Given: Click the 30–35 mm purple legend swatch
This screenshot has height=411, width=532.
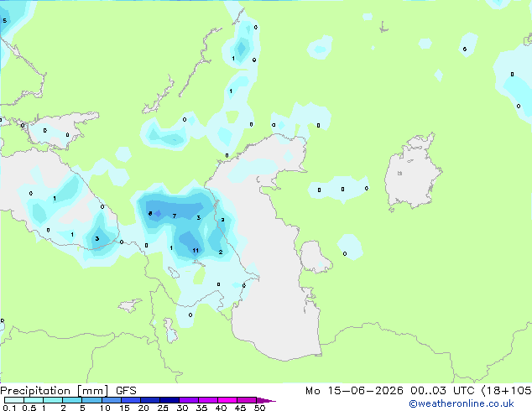Looking at the screenshot, I should coord(189,400).
